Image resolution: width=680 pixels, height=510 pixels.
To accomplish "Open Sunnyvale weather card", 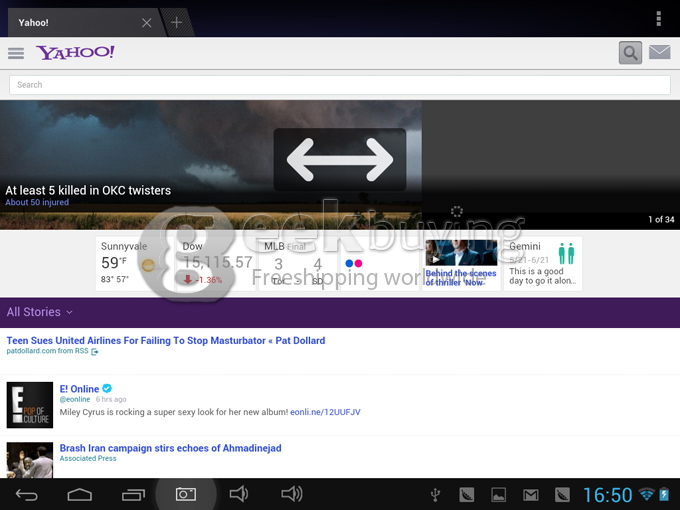I will point(134,263).
